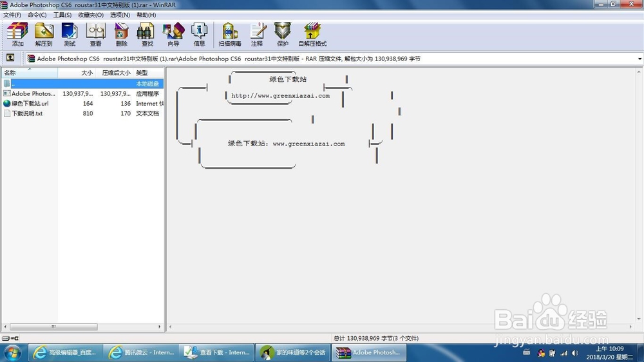Click the taskbar clock showing 10:09
Screen dimensions: 644x362
coord(609,353)
